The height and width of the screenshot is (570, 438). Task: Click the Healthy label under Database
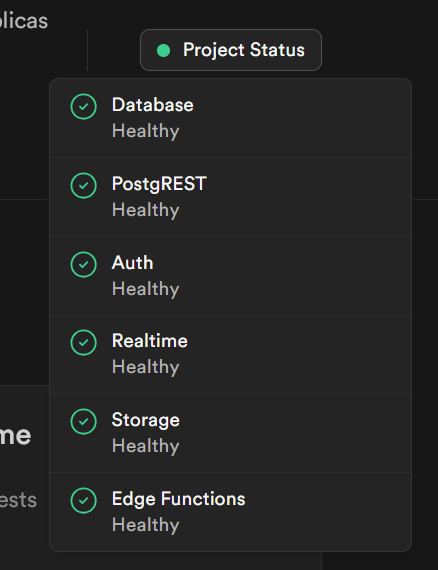pos(146,131)
